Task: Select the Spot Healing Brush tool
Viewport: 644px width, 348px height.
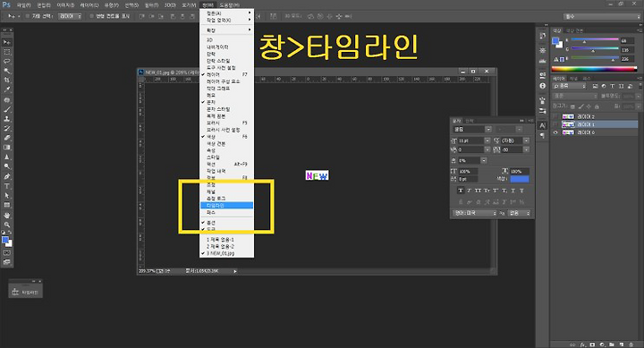Action: click(7, 100)
